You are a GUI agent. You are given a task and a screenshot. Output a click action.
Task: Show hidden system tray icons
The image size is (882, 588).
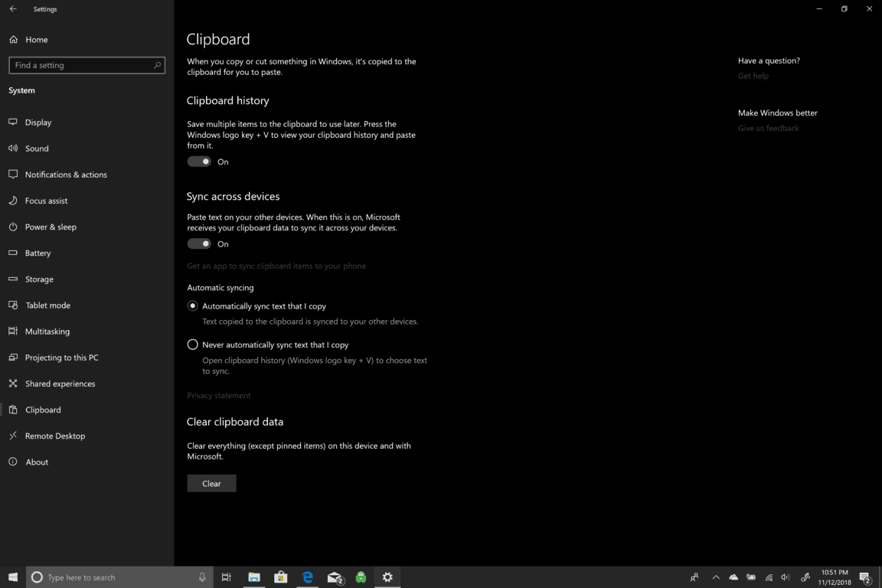pos(716,577)
